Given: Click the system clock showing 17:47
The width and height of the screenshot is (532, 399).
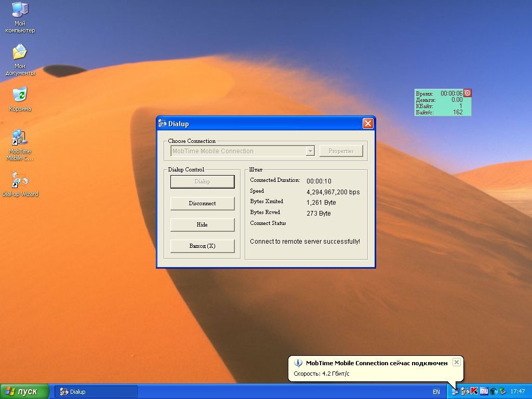Looking at the screenshot, I should click(x=517, y=392).
